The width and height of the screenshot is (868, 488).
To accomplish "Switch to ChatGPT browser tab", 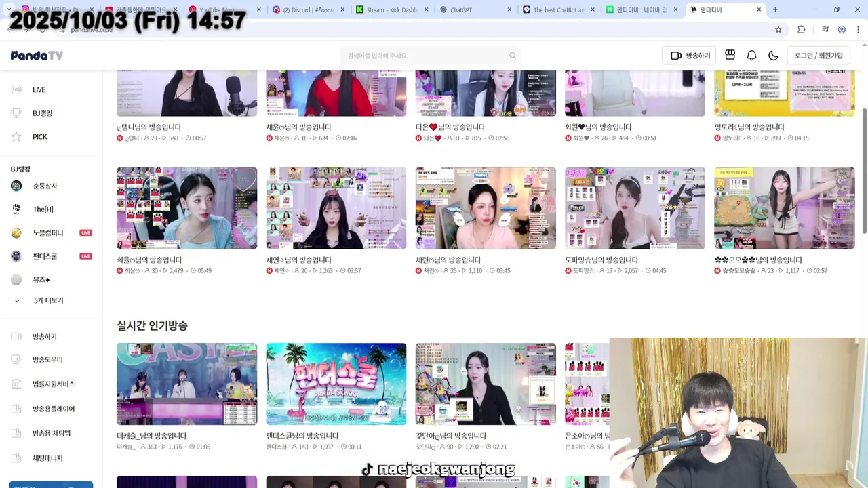I will point(475,9).
